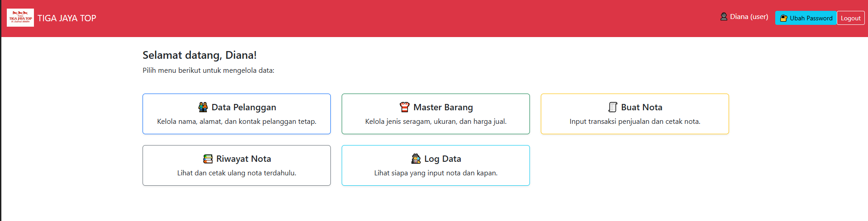
Task: Click the scroll icon beside Buat Nota
Action: click(x=613, y=107)
